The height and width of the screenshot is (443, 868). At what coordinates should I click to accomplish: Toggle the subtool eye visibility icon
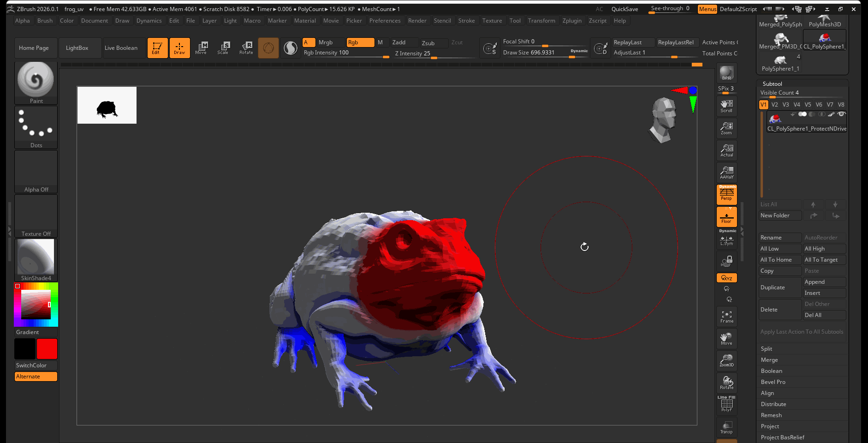coord(841,114)
